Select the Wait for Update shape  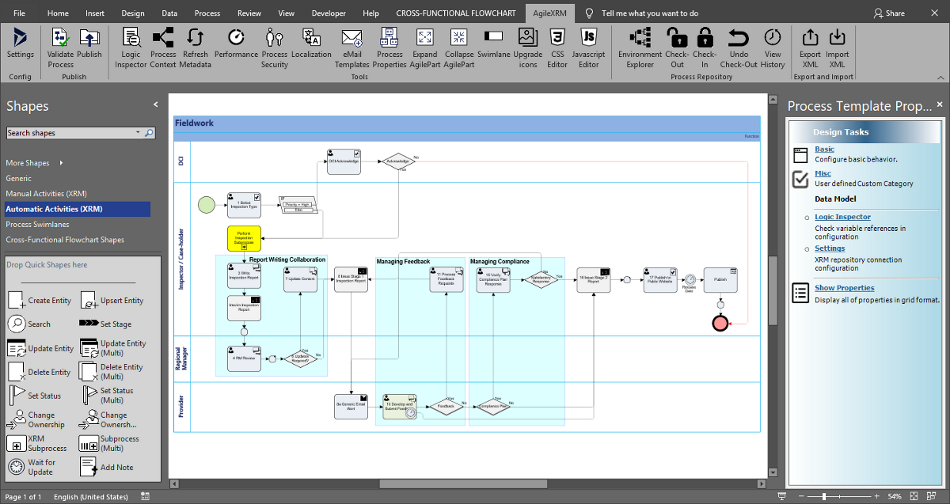pyautogui.click(x=32, y=466)
